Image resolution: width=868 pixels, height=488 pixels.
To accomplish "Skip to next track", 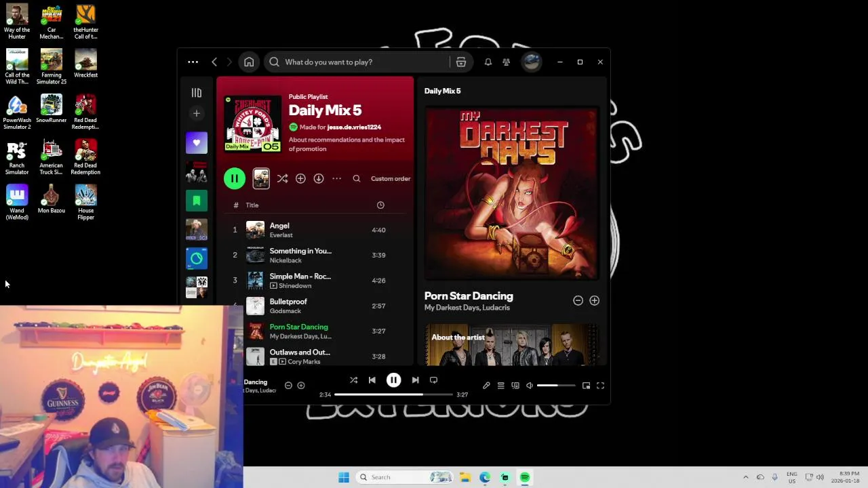I will 415,380.
